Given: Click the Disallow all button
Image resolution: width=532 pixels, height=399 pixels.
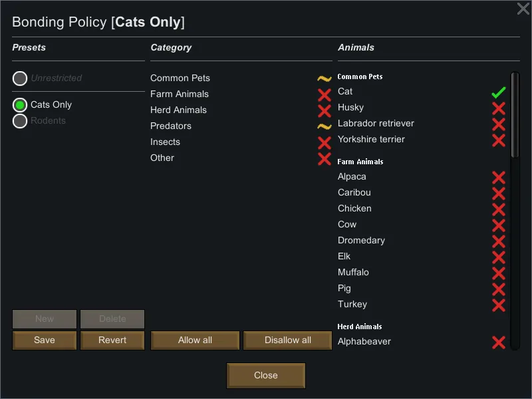Looking at the screenshot, I should tap(287, 340).
